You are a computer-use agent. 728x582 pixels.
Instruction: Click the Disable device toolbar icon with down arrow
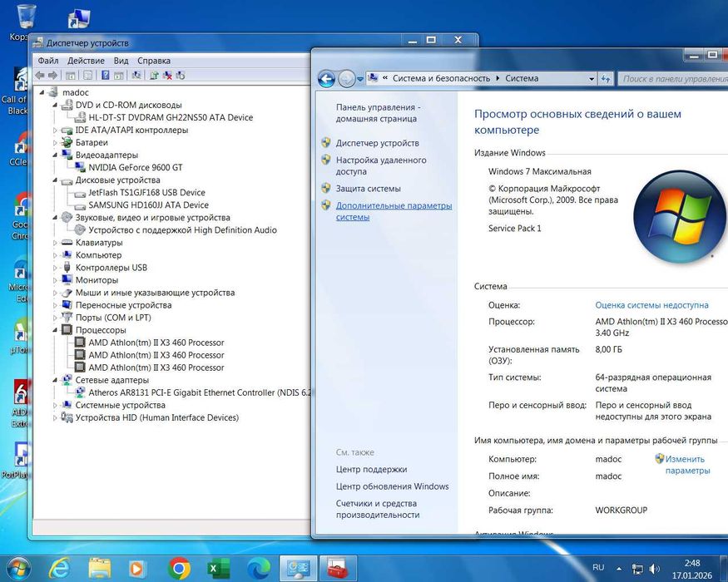pyautogui.click(x=181, y=75)
